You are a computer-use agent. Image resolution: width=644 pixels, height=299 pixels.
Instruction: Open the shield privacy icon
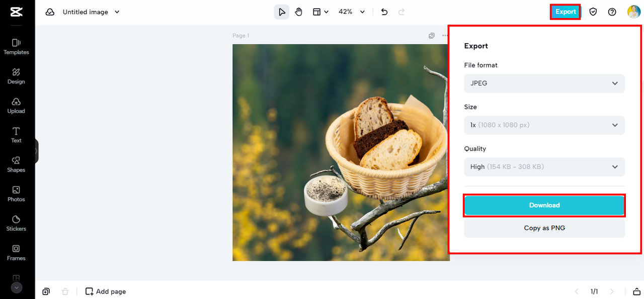tap(593, 12)
